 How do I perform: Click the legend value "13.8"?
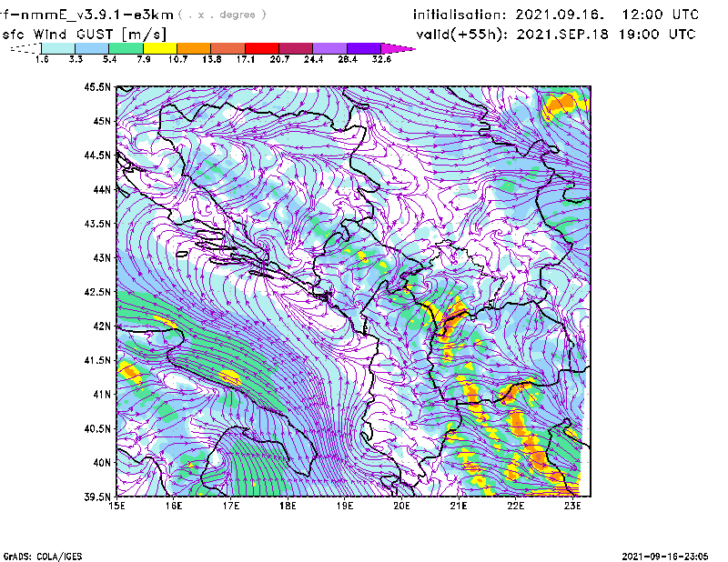click(x=212, y=59)
